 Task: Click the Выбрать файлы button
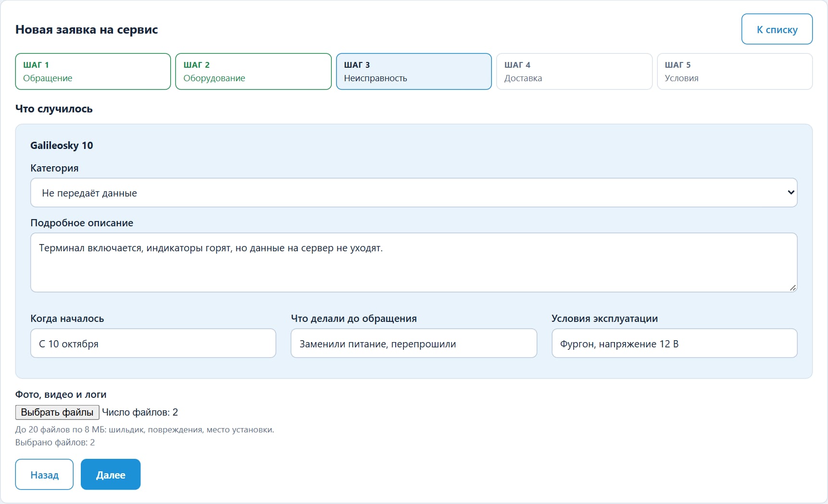click(57, 412)
